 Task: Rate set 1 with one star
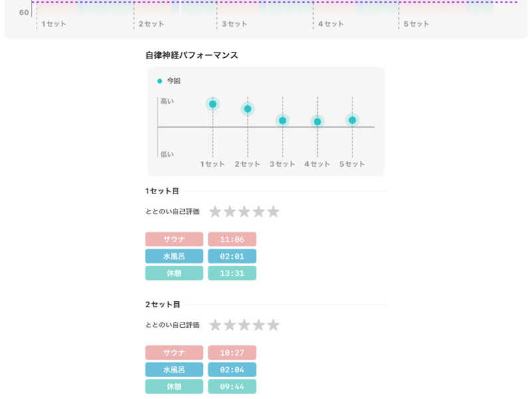[x=215, y=211]
